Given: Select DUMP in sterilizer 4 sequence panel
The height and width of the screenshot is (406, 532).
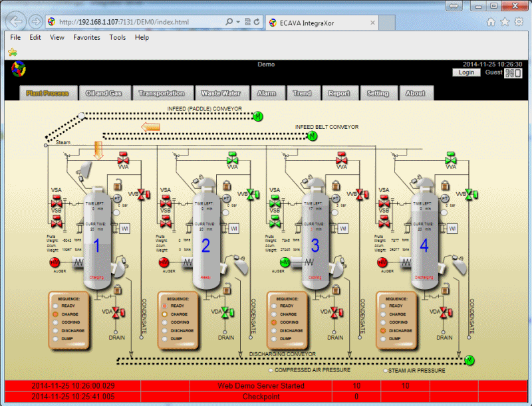Looking at the screenshot, I should [382, 338].
